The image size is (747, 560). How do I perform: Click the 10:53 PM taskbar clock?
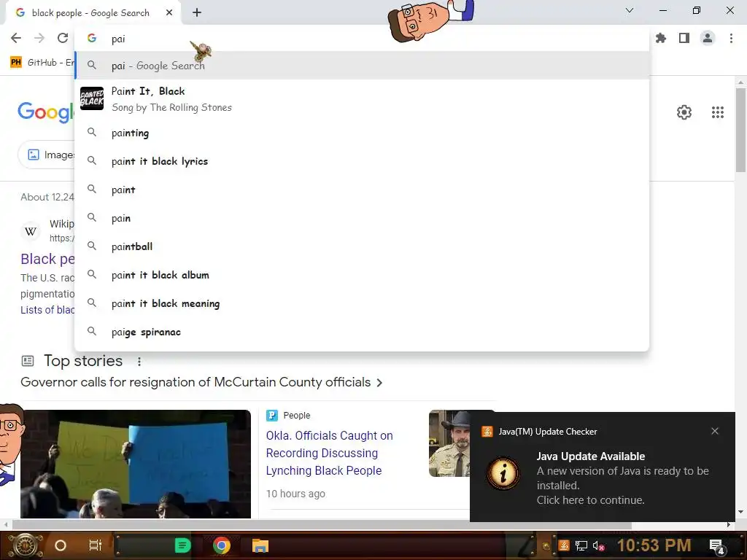[654, 545]
